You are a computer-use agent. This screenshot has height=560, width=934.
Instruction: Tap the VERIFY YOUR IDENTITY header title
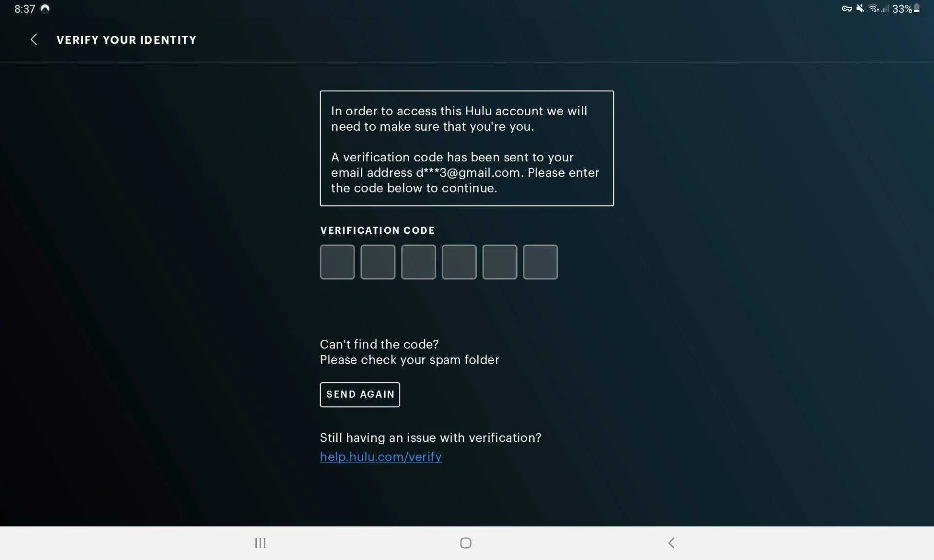click(x=126, y=40)
